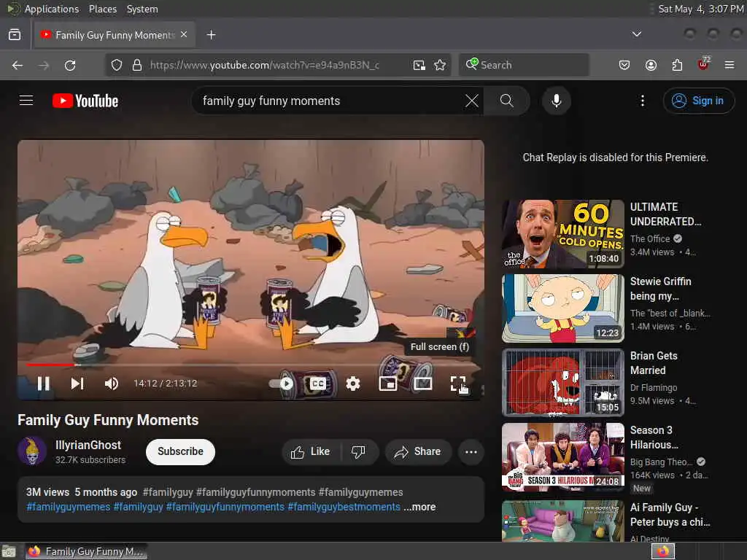Open IllyrianGhost channel name link

click(x=88, y=445)
